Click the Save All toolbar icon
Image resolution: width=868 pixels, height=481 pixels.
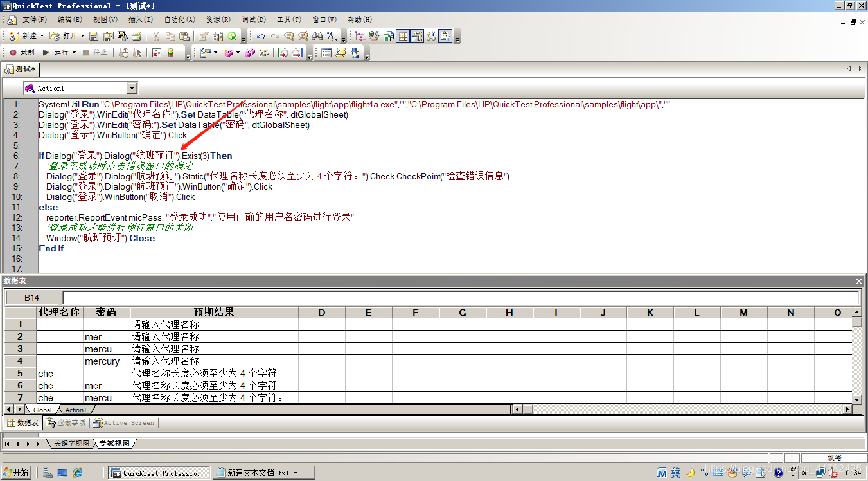point(108,36)
